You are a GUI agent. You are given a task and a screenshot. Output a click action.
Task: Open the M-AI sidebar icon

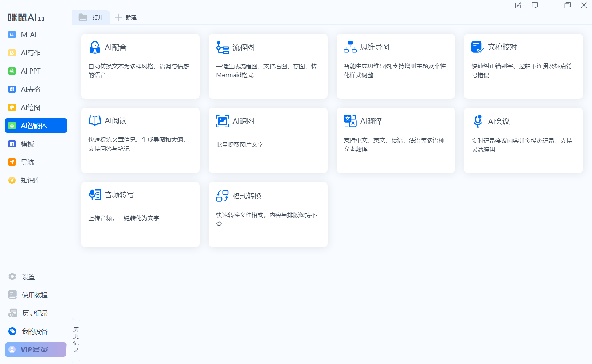tap(12, 35)
